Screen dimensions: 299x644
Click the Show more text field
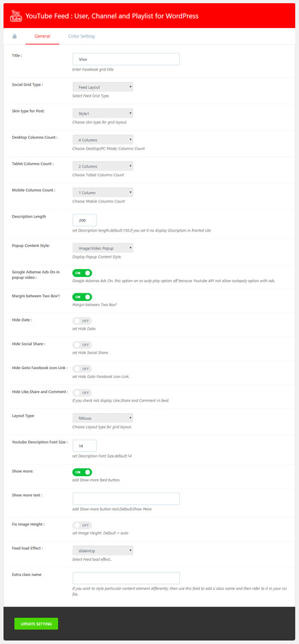click(126, 499)
